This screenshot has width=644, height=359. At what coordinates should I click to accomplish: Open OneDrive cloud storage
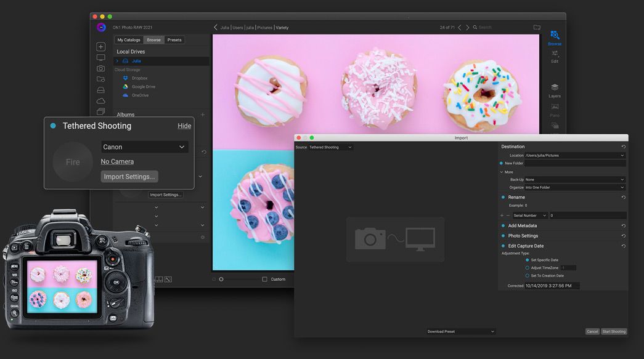coord(140,95)
